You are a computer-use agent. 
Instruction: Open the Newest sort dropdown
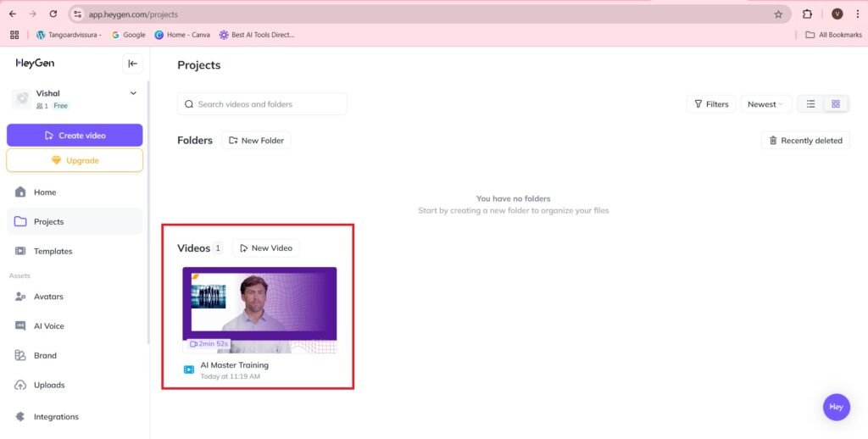tap(766, 104)
